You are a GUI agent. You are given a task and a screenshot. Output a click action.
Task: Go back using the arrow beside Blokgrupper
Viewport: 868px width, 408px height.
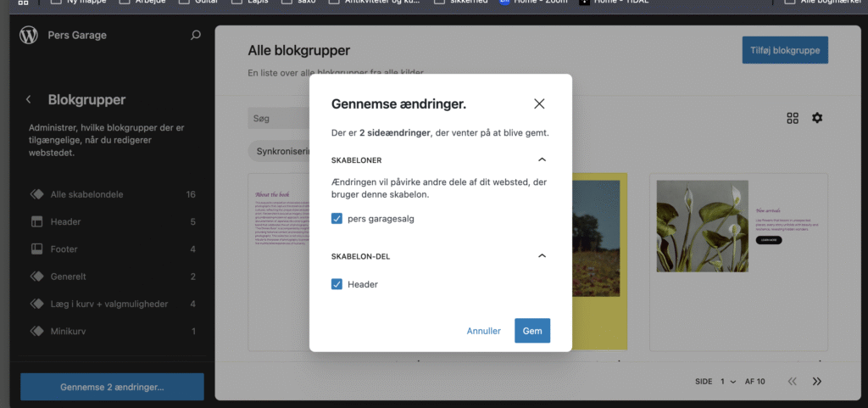[29, 99]
